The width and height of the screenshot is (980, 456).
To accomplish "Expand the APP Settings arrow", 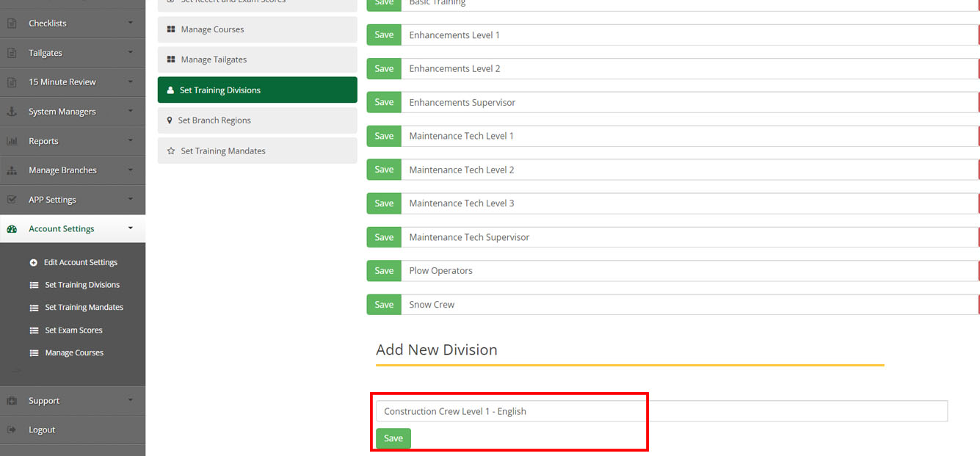I will click(x=131, y=199).
